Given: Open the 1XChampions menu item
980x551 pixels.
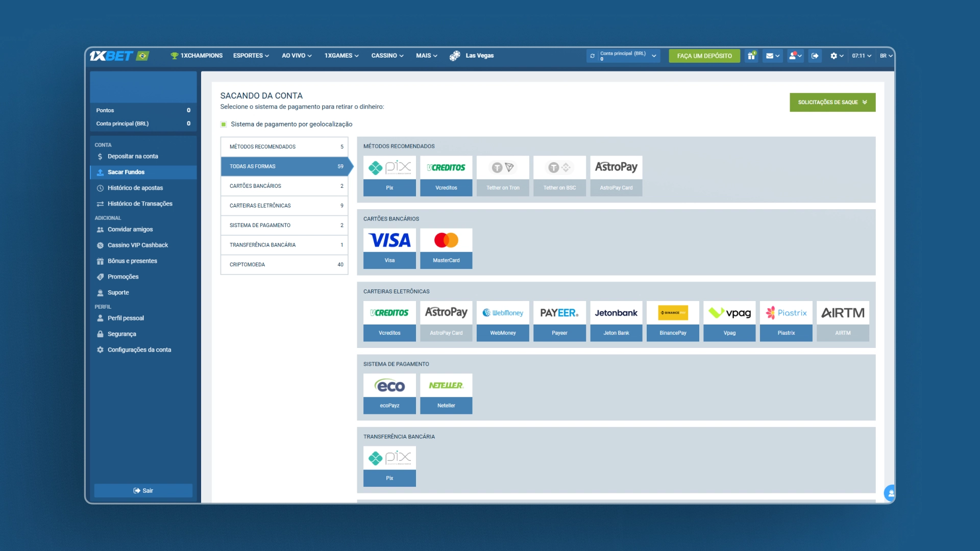Looking at the screenshot, I should (197, 56).
